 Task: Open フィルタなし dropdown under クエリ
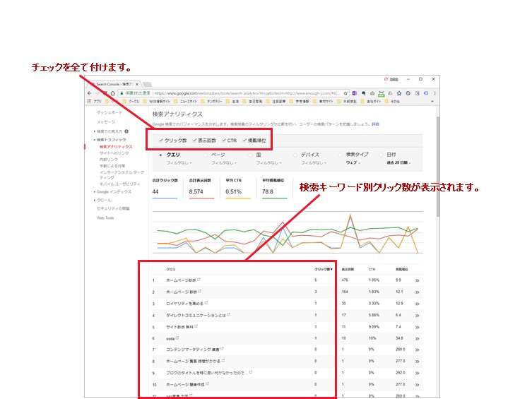pyautogui.click(x=179, y=162)
